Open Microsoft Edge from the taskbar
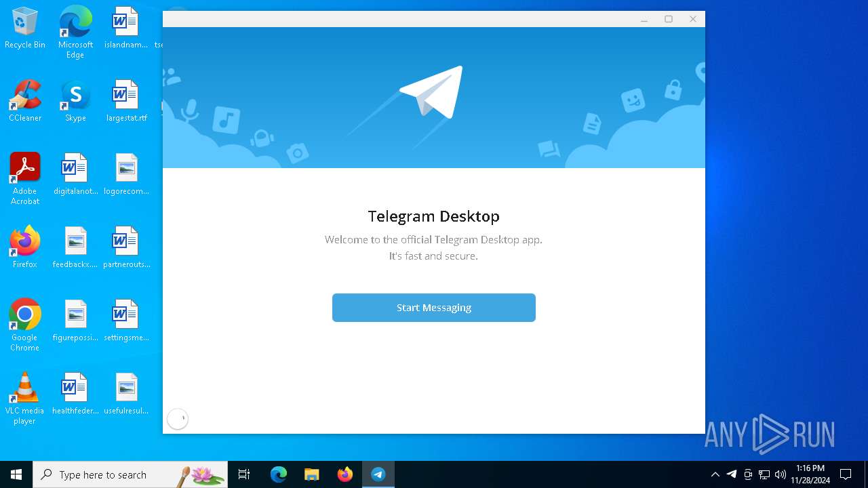The width and height of the screenshot is (868, 488). coord(279,474)
